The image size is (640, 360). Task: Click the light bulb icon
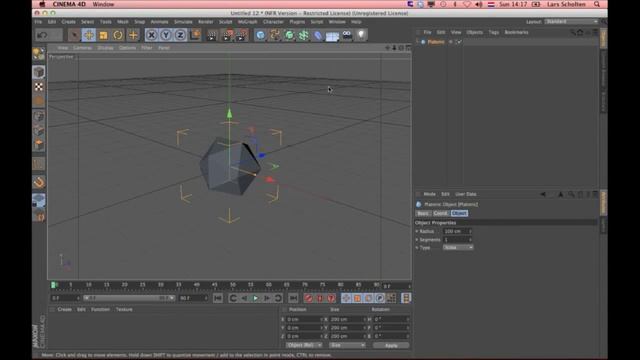[361, 35]
